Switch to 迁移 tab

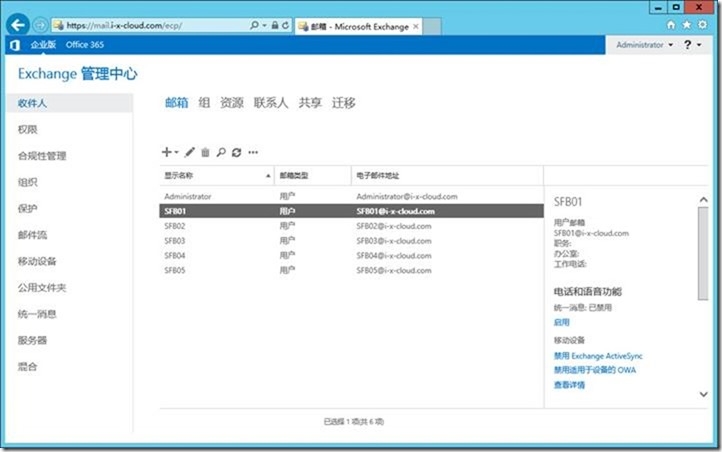click(x=344, y=103)
